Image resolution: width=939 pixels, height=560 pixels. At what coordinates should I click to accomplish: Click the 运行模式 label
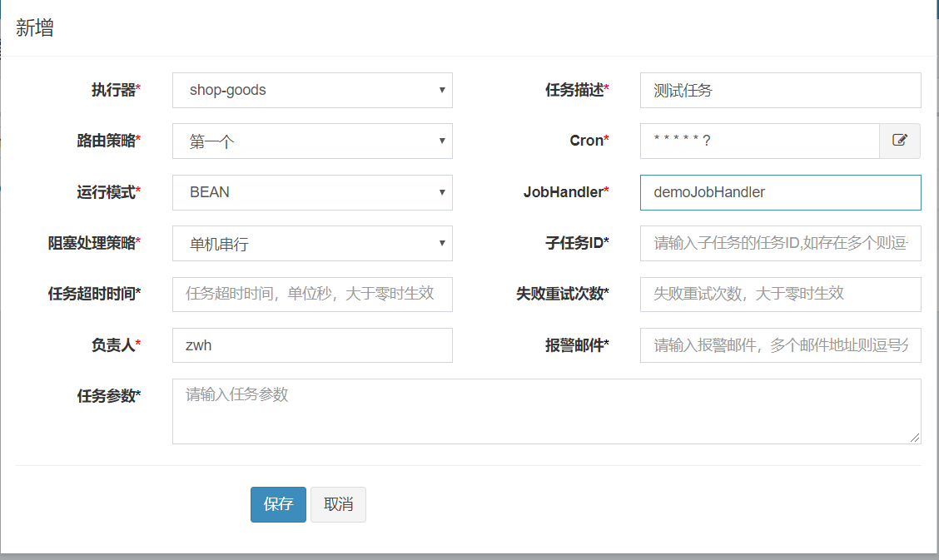coord(108,193)
